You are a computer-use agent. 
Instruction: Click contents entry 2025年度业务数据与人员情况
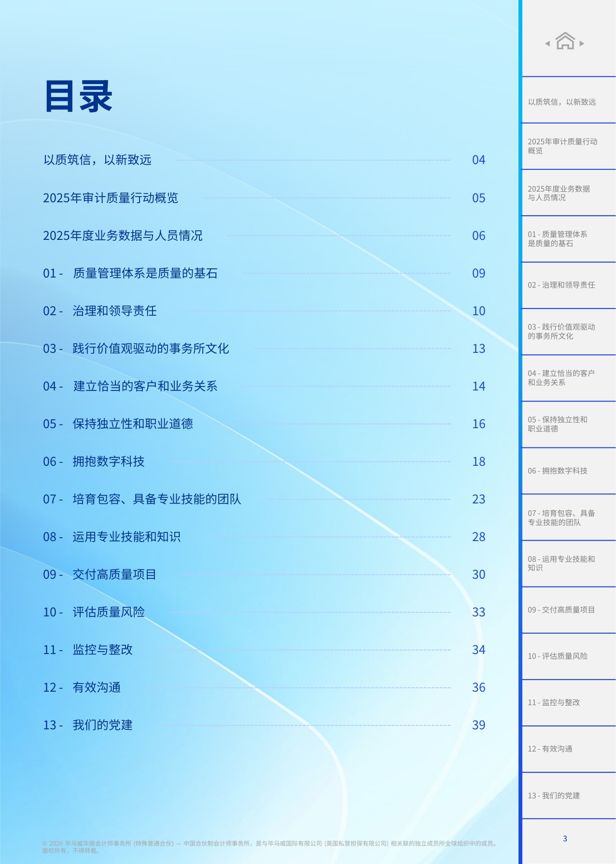click(123, 236)
